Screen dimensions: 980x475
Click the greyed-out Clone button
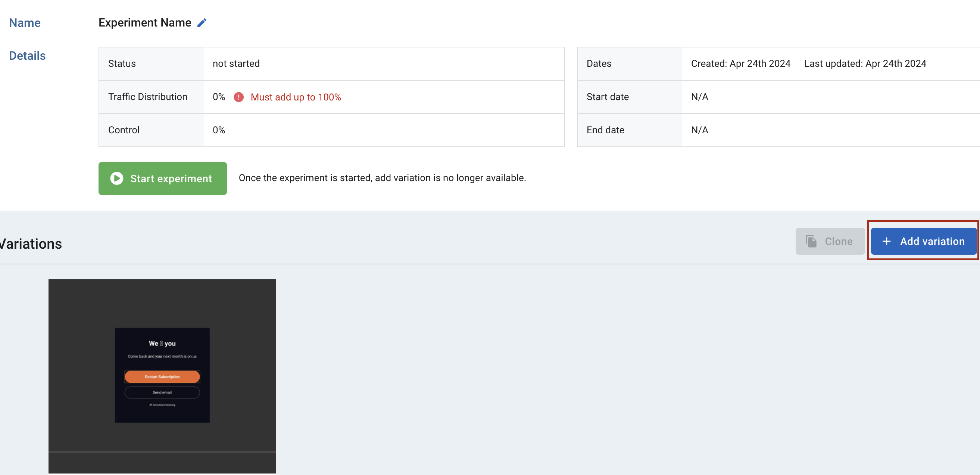click(830, 241)
